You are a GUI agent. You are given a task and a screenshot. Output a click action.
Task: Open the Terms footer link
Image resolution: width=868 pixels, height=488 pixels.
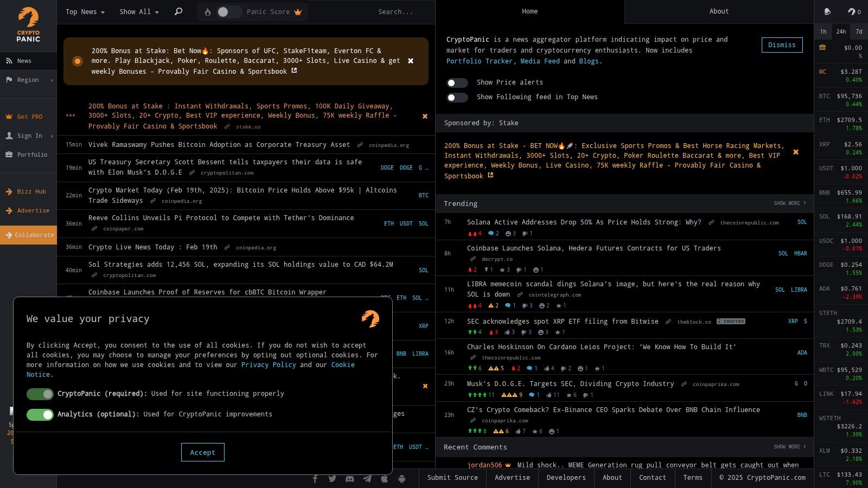click(693, 478)
